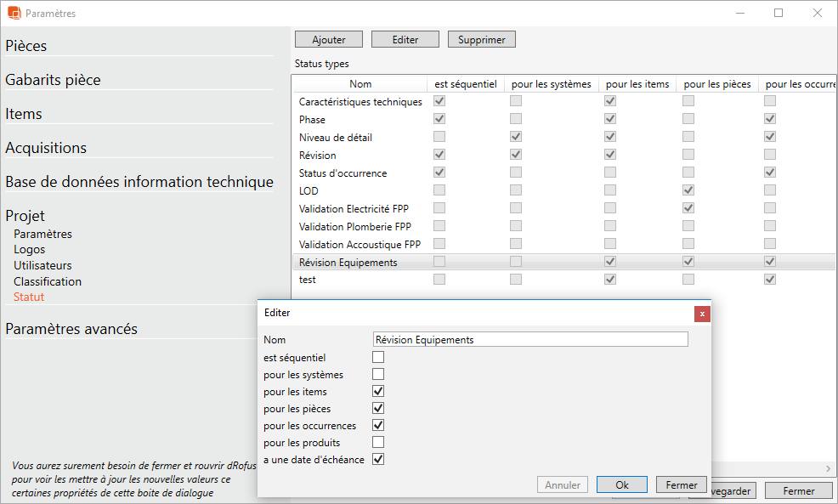Click inside the Nom text field

[x=530, y=339]
